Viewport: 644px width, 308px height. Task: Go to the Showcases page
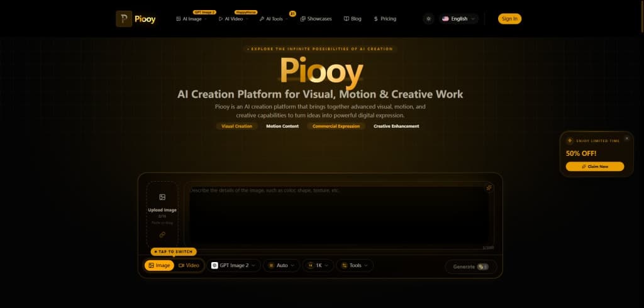(x=316, y=19)
